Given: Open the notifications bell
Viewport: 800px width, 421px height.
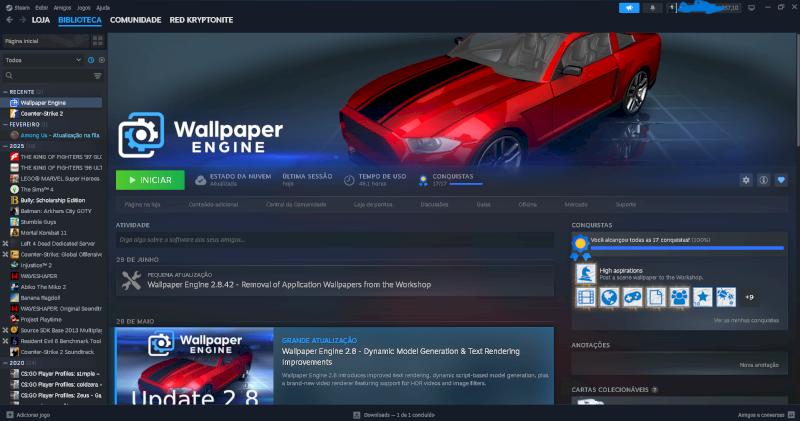Looking at the screenshot, I should [x=652, y=8].
